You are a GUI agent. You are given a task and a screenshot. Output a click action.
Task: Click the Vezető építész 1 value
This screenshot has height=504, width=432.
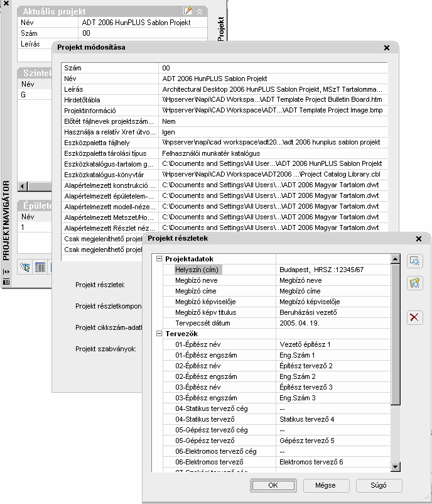[x=305, y=344]
